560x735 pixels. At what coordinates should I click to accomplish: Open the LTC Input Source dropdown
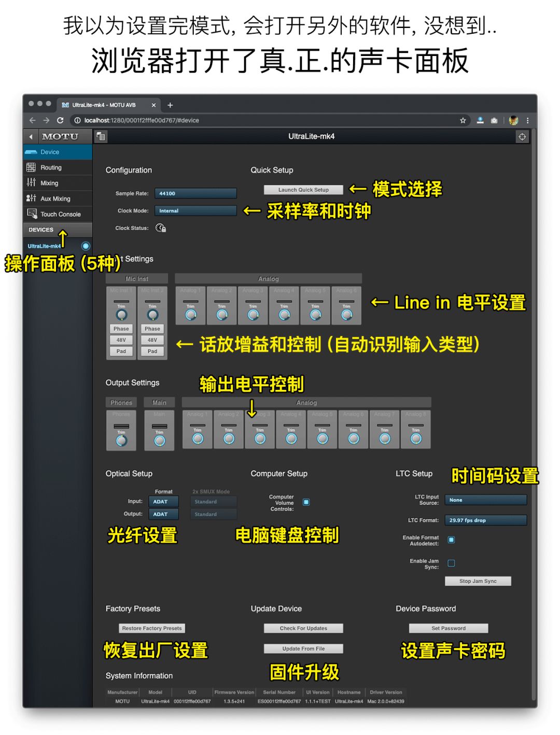tap(486, 500)
